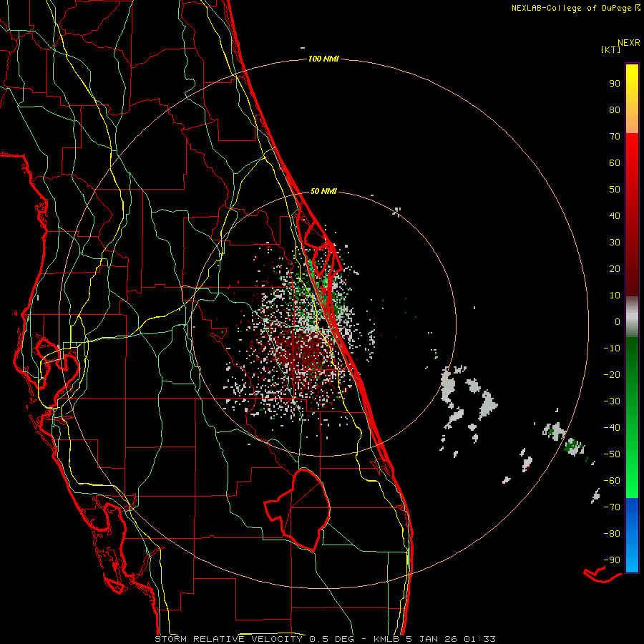This screenshot has width=644, height=644.
Task: Click the 80 value on velocity scale
Action: (615, 110)
